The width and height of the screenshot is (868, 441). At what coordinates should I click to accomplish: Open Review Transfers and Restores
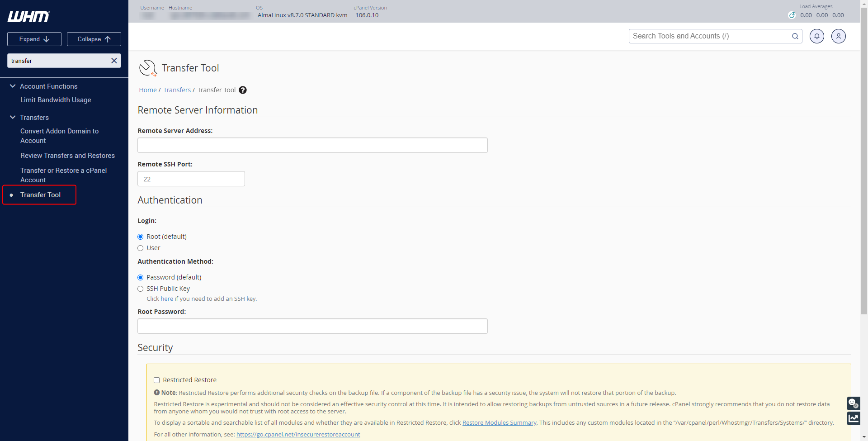click(x=67, y=156)
